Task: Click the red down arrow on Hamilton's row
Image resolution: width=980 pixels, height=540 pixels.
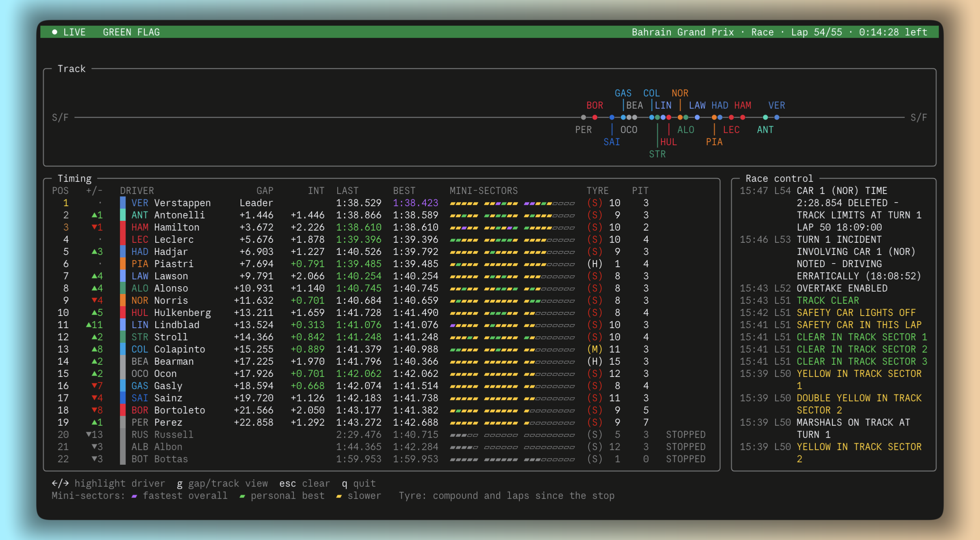Action: point(94,227)
